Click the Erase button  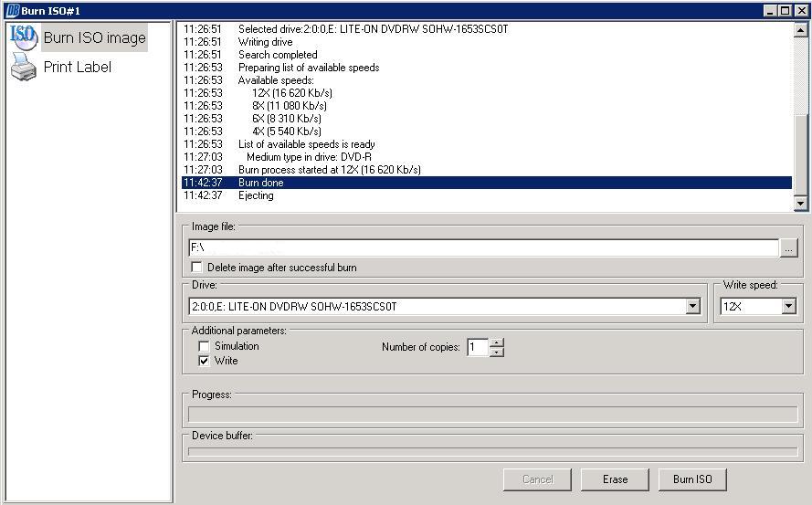[x=615, y=479]
